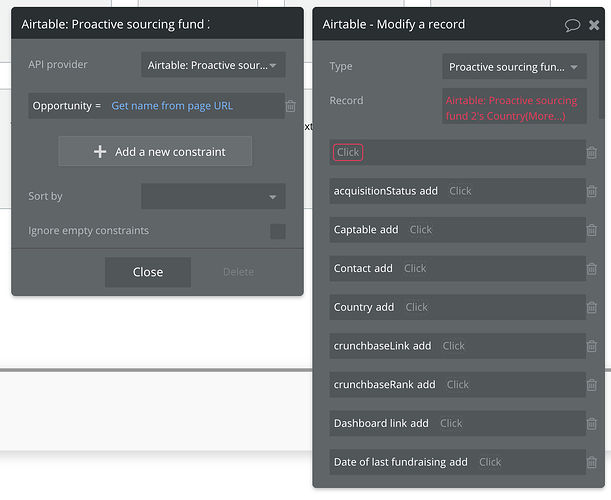
Task: Toggle Ignore empty constraints checkbox
Action: [x=277, y=231]
